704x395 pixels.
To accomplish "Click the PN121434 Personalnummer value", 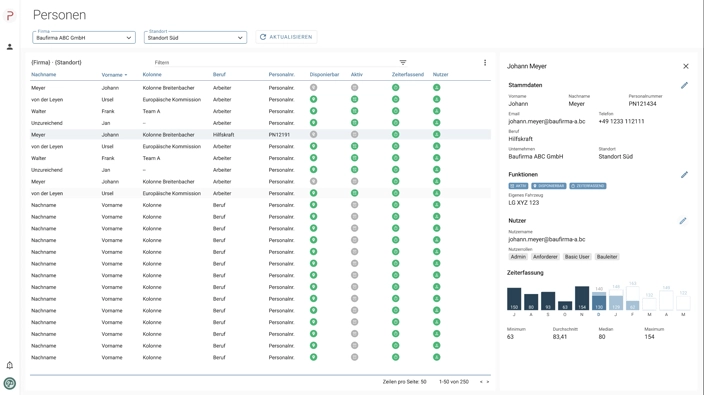I will click(x=642, y=104).
